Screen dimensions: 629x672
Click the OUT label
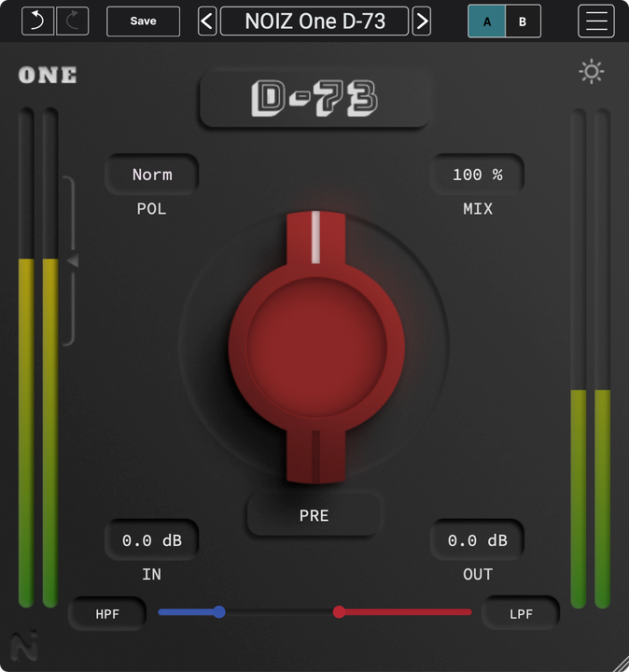click(x=478, y=574)
